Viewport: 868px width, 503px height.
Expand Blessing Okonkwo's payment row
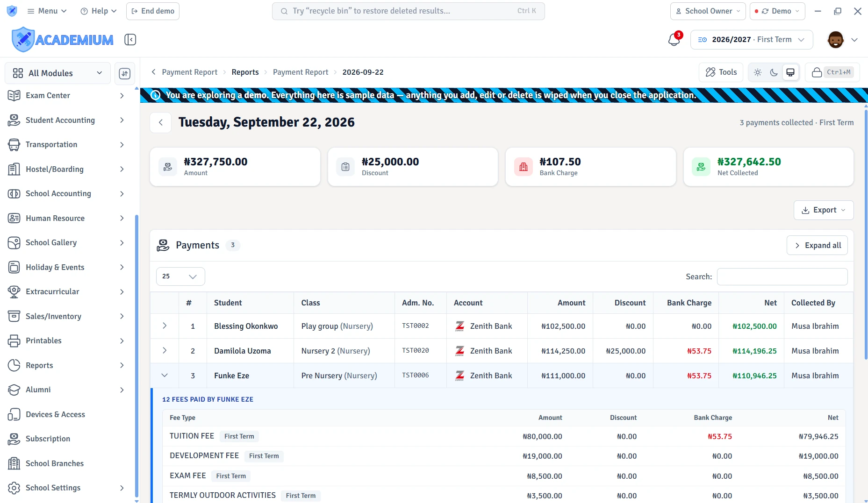click(165, 326)
